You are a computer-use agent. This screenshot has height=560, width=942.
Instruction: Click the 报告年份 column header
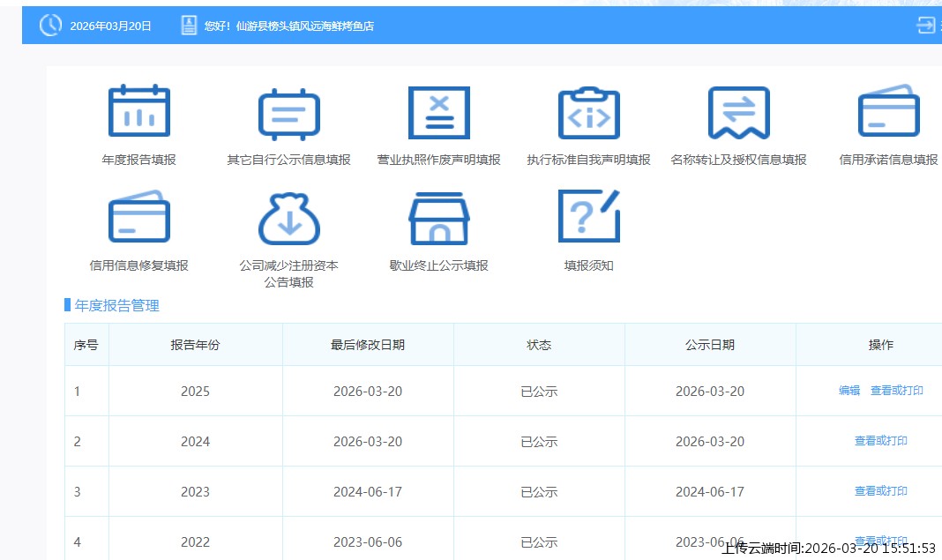pos(195,345)
